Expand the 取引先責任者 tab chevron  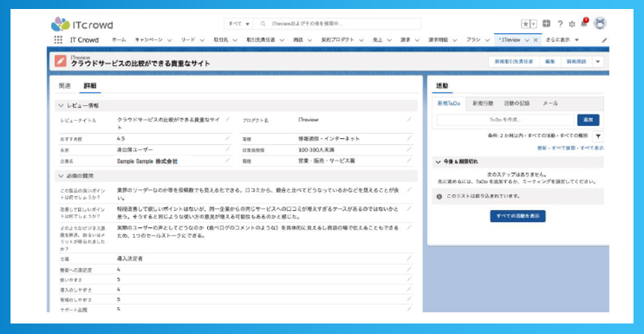pos(281,41)
